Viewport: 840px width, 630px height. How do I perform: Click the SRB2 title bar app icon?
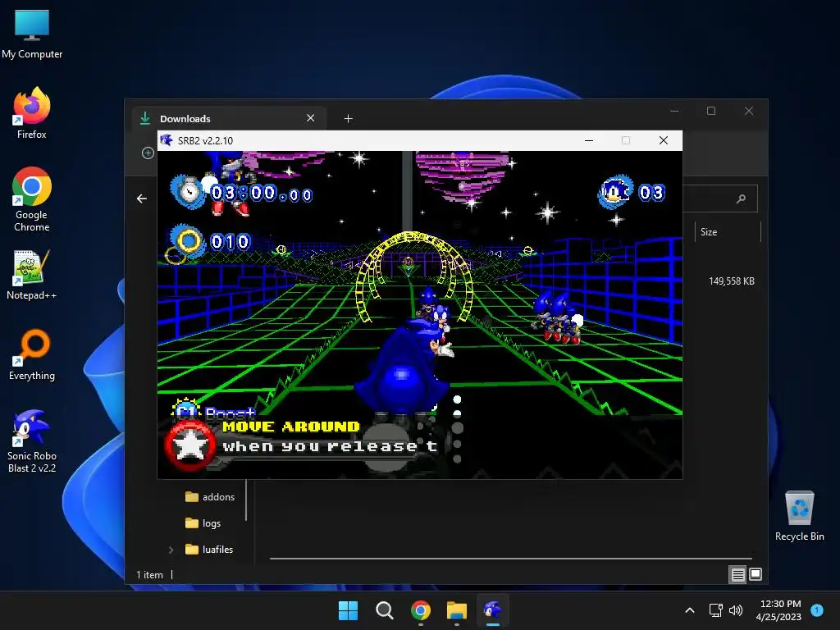pos(167,140)
